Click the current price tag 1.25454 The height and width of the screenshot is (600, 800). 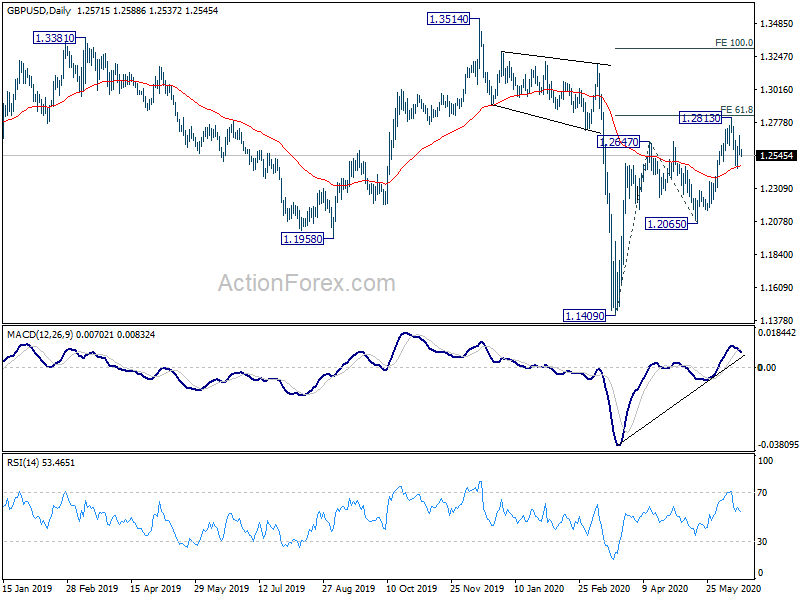pyautogui.click(x=777, y=156)
